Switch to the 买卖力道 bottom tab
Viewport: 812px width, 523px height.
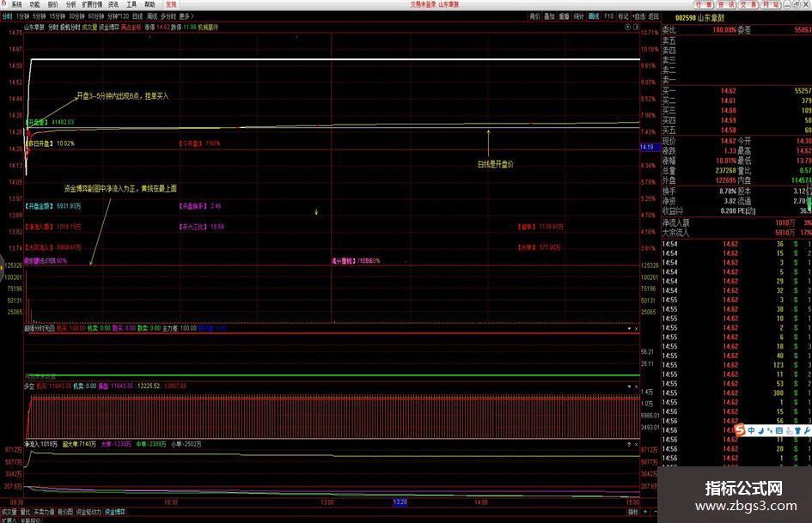44,512
